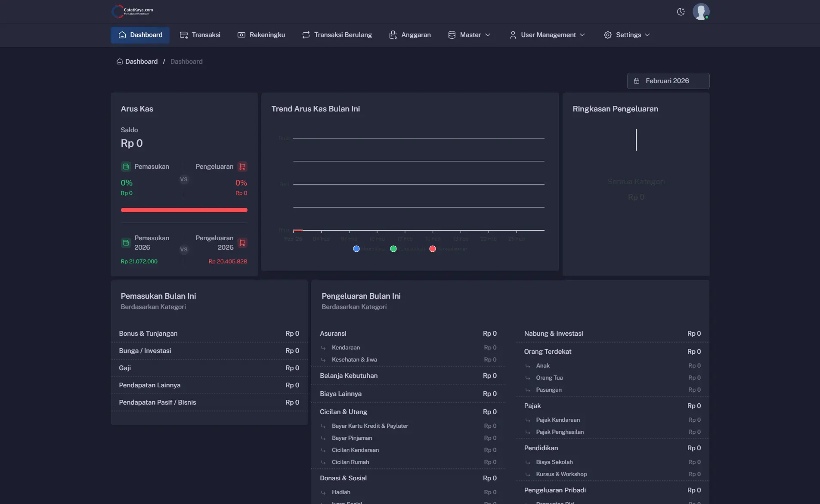Click the Pengeluaran 2026 red cart icon
Viewport: 820px width, 504px height.
click(x=242, y=243)
